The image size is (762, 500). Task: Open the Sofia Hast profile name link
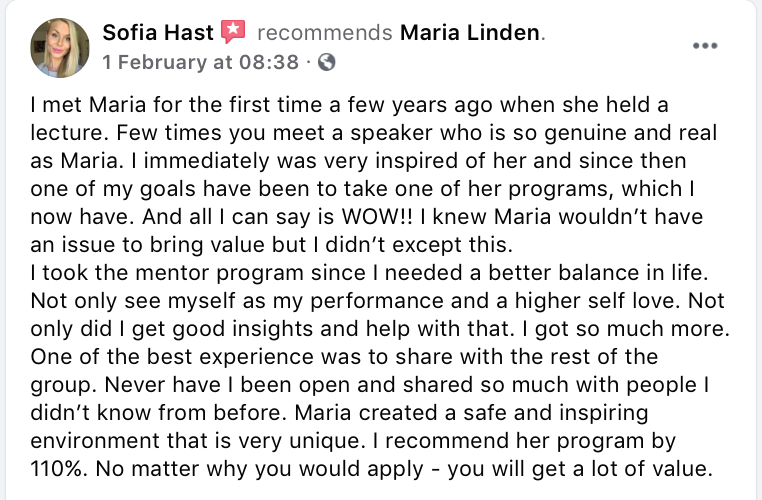click(x=158, y=33)
